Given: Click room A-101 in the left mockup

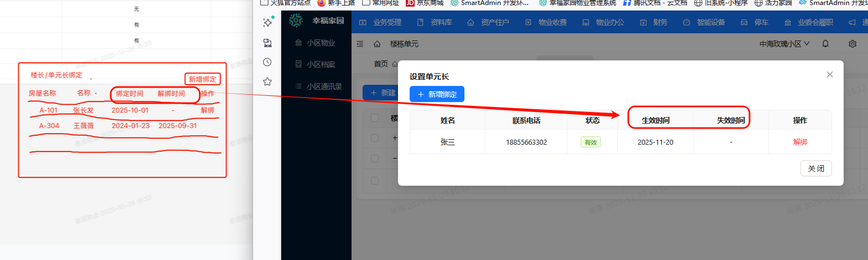Looking at the screenshot, I should point(49,110).
